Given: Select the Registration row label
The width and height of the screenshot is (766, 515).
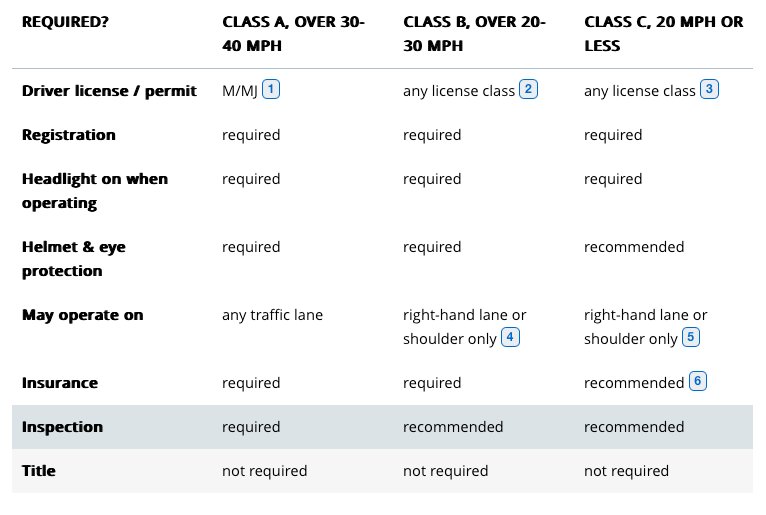Looking at the screenshot, I should coord(69,135).
